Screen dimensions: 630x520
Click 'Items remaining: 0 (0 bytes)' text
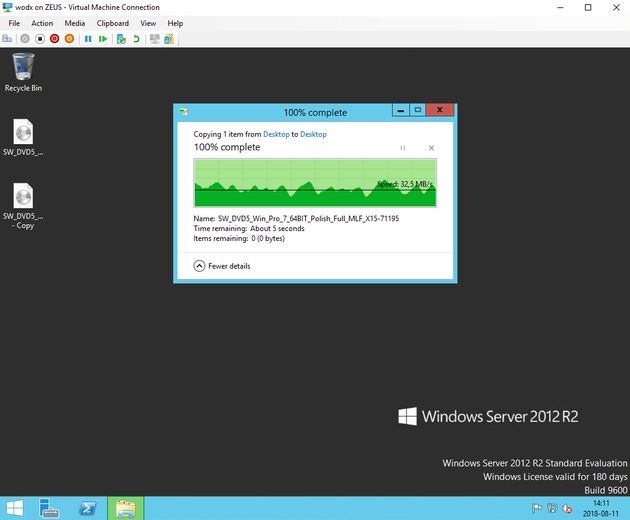tap(239, 238)
